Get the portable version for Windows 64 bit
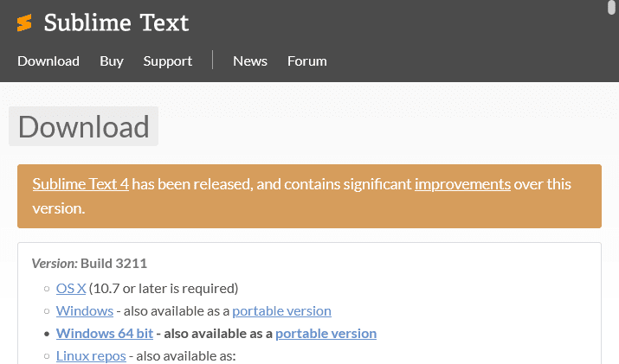This screenshot has height=364, width=619. tap(326, 333)
